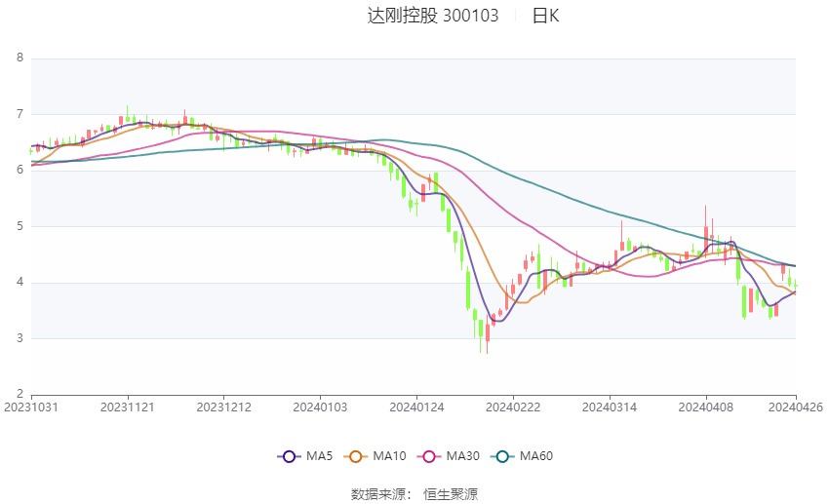The width and height of the screenshot is (829, 504).
Task: Click the 20240124 date axis label
Action: (416, 407)
